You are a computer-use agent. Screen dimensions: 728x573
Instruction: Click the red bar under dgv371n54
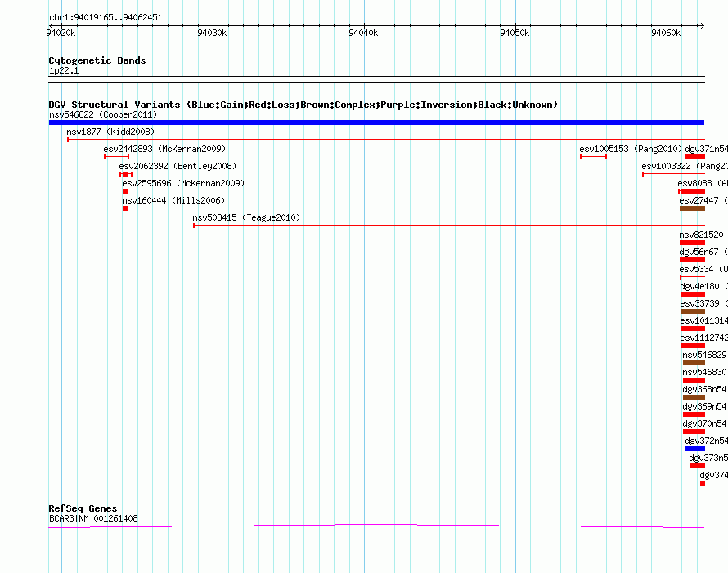tap(695, 157)
